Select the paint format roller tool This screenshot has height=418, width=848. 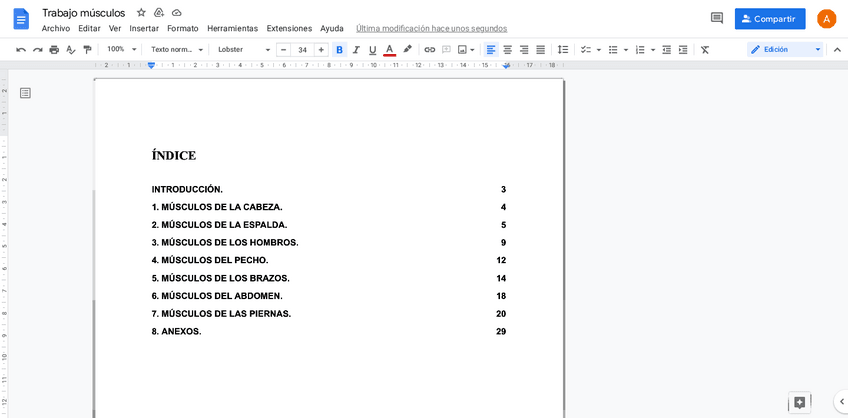pyautogui.click(x=87, y=50)
